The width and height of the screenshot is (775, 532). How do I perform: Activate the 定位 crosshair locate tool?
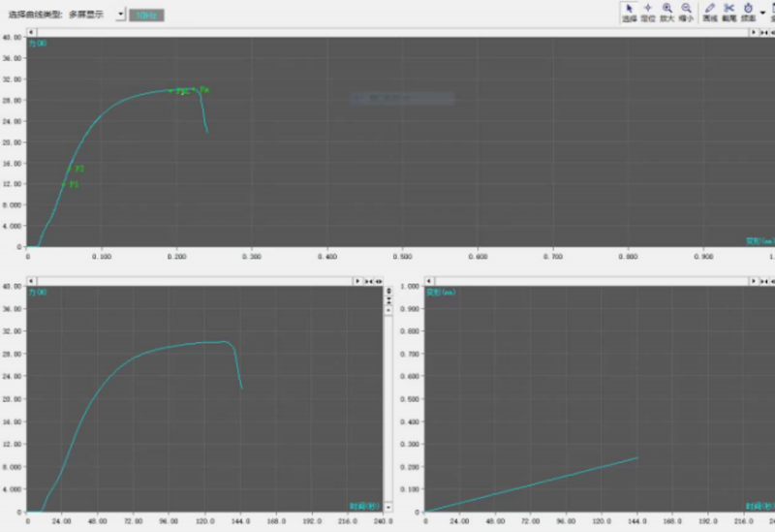(x=648, y=12)
